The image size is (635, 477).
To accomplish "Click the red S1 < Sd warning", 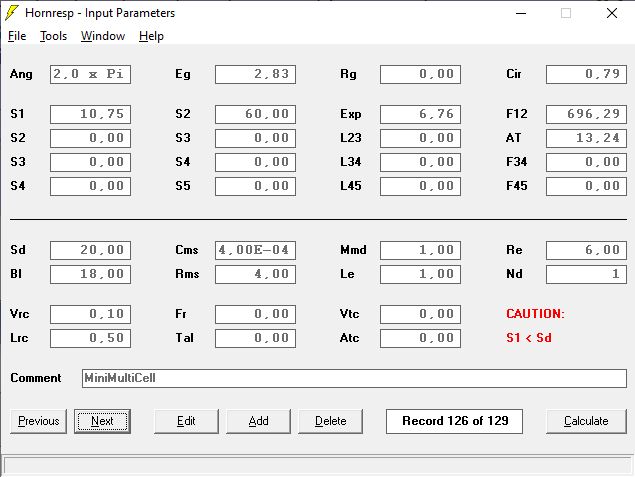I will point(529,338).
